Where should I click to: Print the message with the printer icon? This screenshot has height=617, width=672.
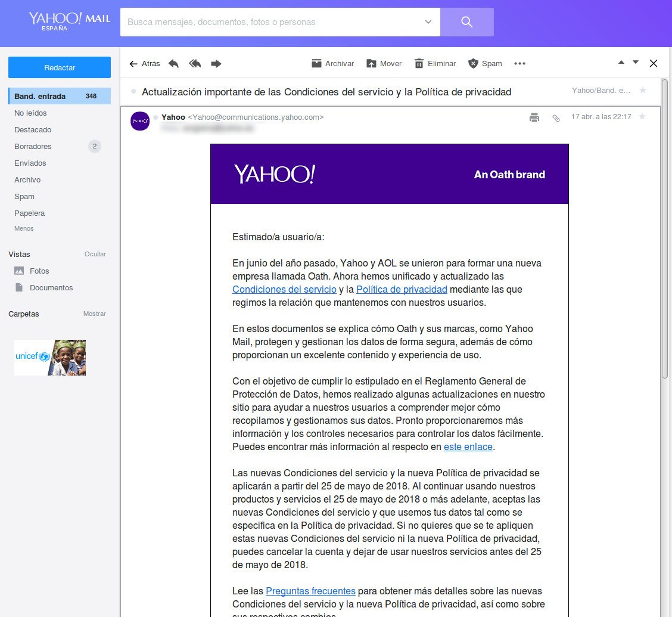click(534, 117)
